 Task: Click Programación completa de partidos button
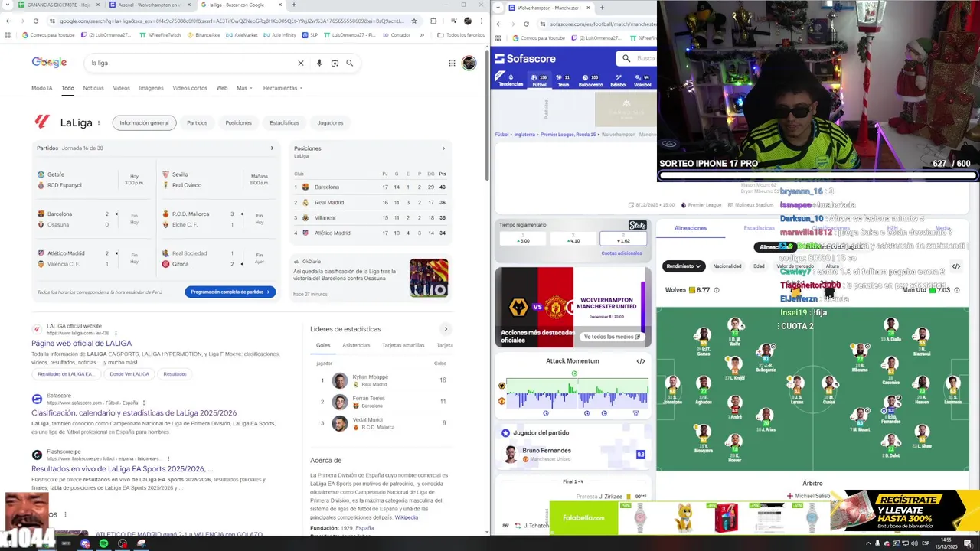230,292
